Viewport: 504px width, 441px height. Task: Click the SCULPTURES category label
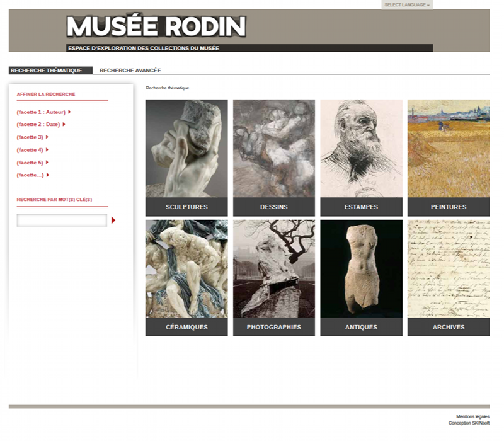pyautogui.click(x=186, y=207)
